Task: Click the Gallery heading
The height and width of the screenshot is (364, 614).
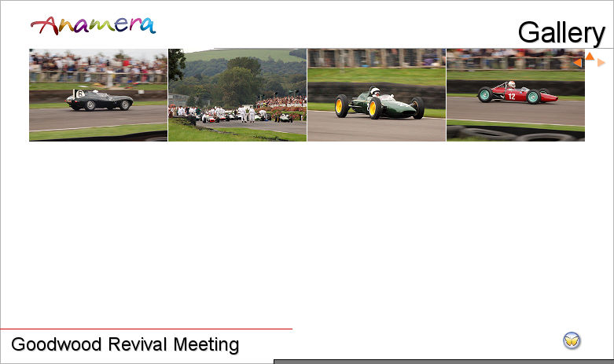Action: pos(561,33)
